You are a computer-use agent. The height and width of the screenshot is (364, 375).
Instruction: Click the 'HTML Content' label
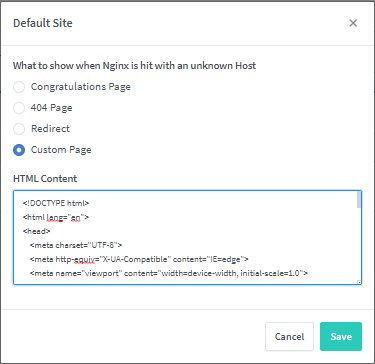[x=45, y=178]
